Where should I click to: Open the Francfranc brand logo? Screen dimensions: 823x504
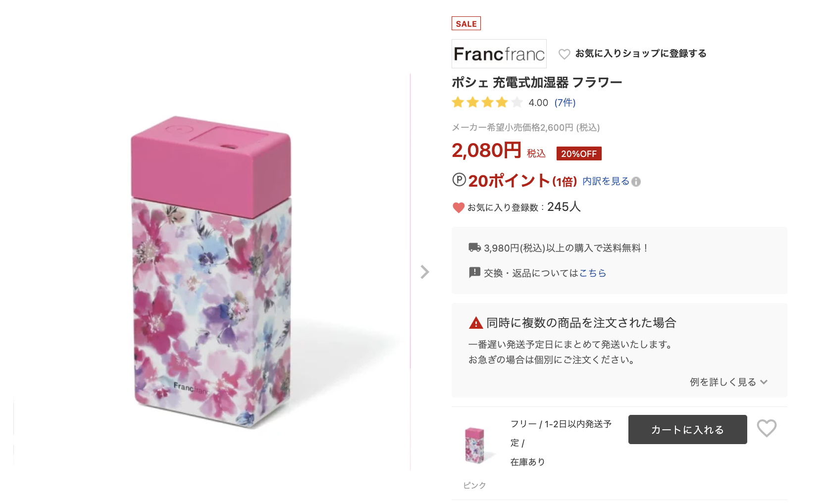[499, 53]
